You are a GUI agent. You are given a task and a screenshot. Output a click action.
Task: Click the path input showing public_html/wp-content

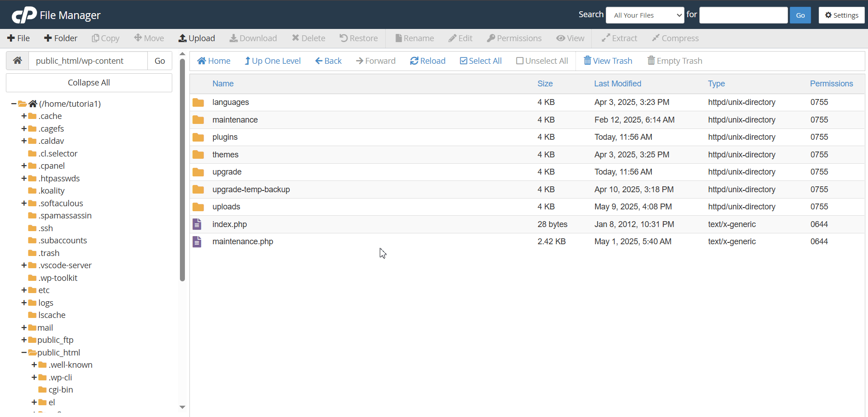pos(88,61)
